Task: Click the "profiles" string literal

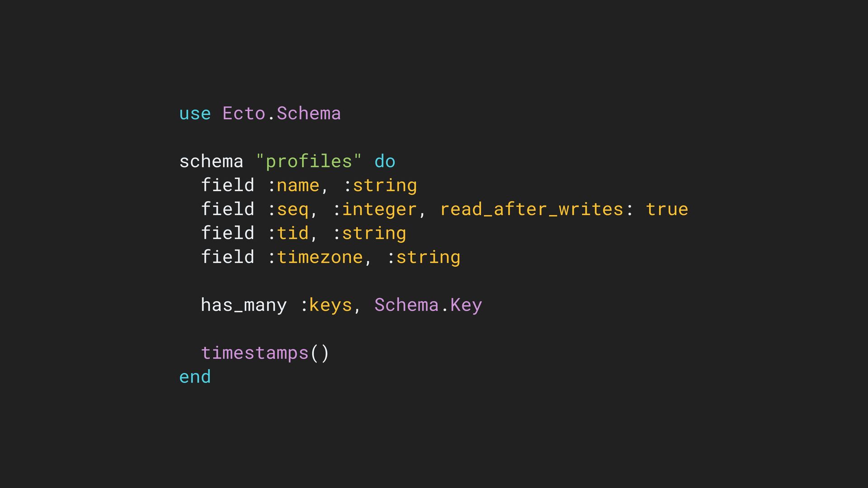Action: tap(309, 161)
